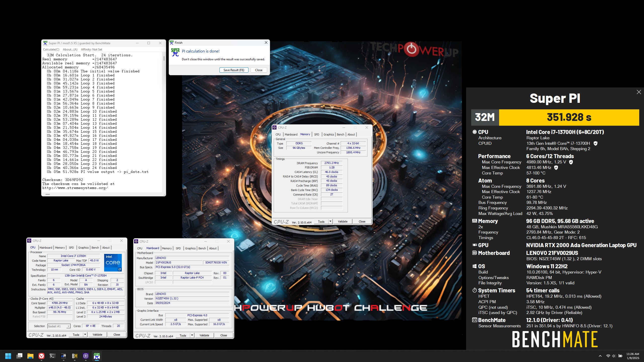The width and height of the screenshot is (644, 362).
Task: Click the CPU chip icon in BenchMate panel
Action: tap(475, 132)
